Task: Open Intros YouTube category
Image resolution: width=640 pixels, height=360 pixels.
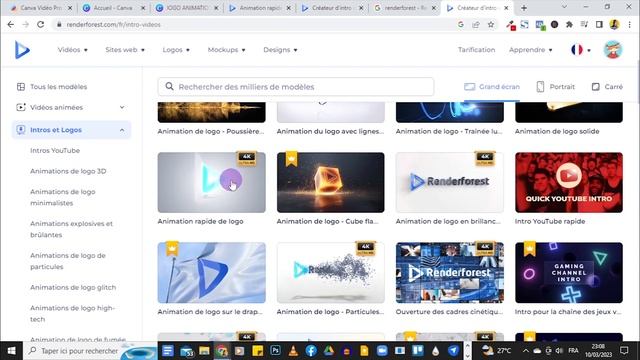Action: (55, 150)
